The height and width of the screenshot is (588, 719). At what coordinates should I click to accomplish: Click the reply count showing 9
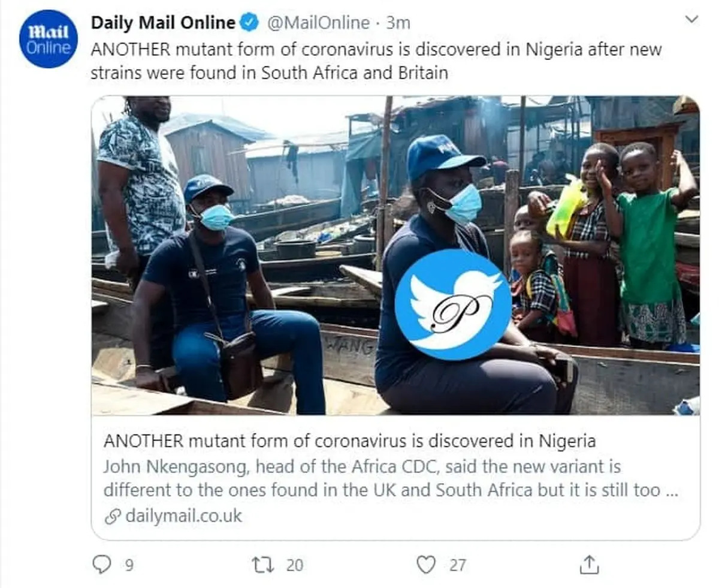tap(129, 565)
